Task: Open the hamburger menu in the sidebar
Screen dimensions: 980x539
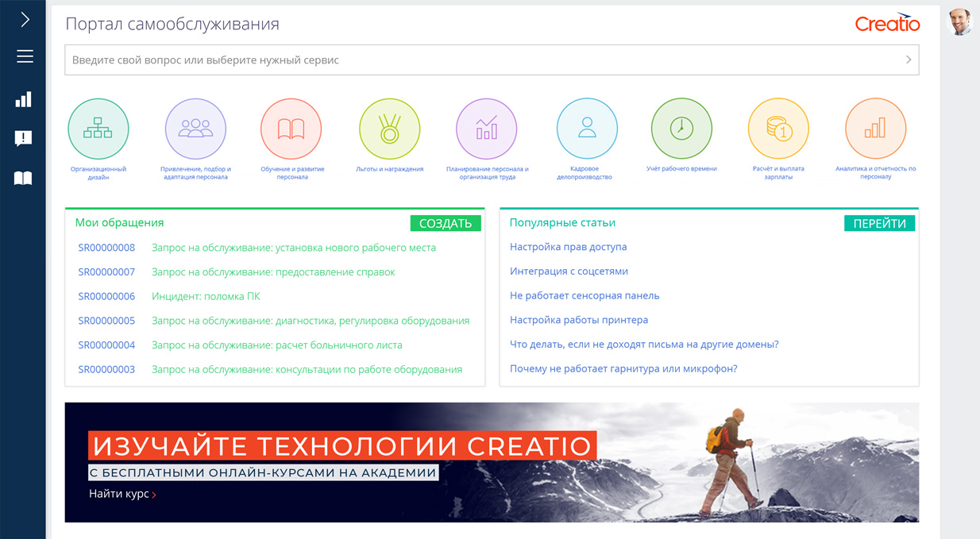Action: [24, 56]
